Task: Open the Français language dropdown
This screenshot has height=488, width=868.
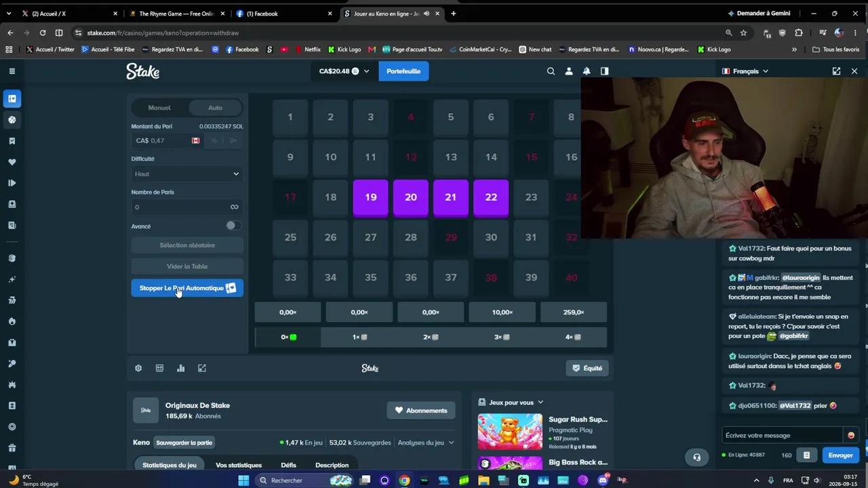Action: point(745,71)
